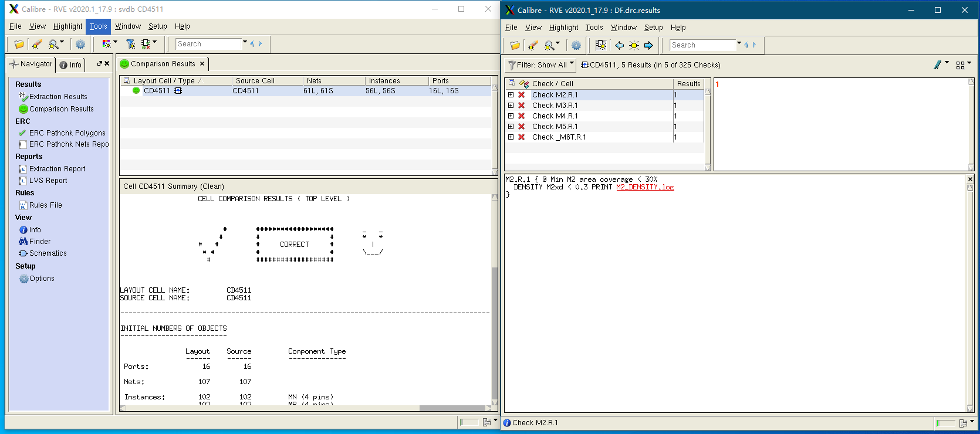980x434 pixels.
Task: Open gear settings icon in svdb toolbar
Action: click(80, 44)
